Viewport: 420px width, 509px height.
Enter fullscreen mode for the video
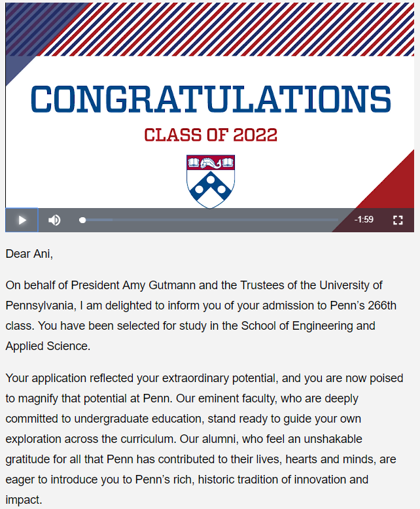point(398,220)
